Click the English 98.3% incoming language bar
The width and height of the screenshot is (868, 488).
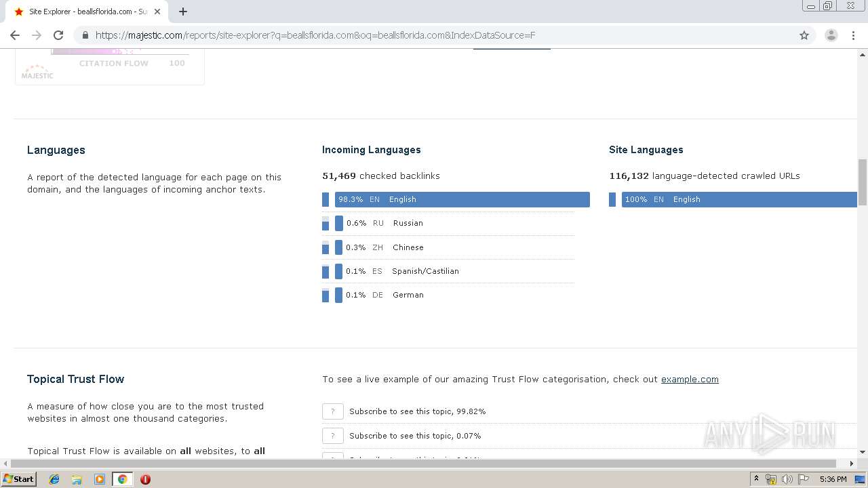462,199
